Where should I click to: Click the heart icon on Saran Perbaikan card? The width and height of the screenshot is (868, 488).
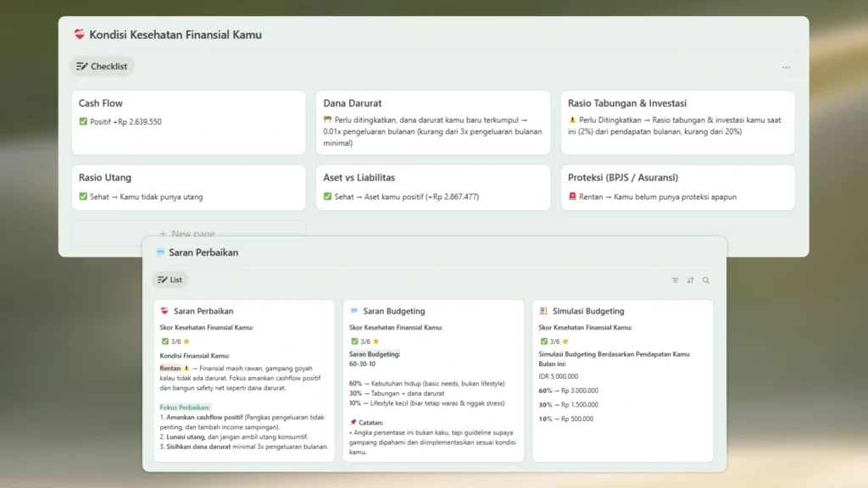click(x=164, y=311)
